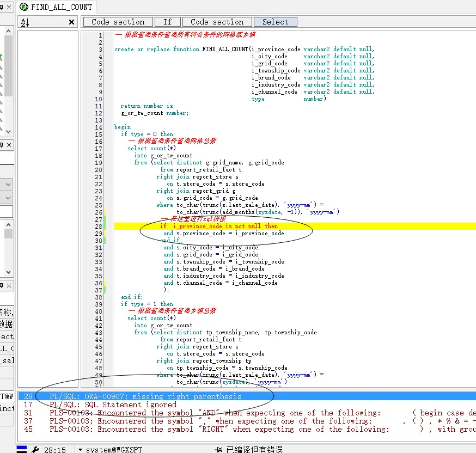This screenshot has height=453, width=476.
Task: Expand the second combo box in left panel
Action: coord(8,198)
